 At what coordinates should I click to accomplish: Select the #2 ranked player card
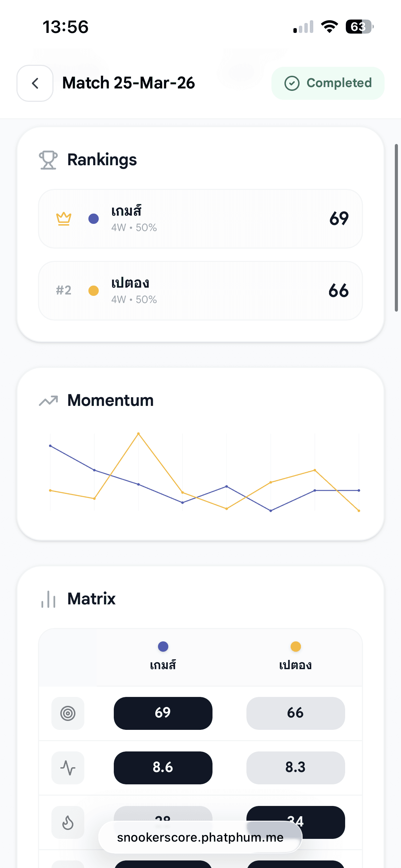200,291
